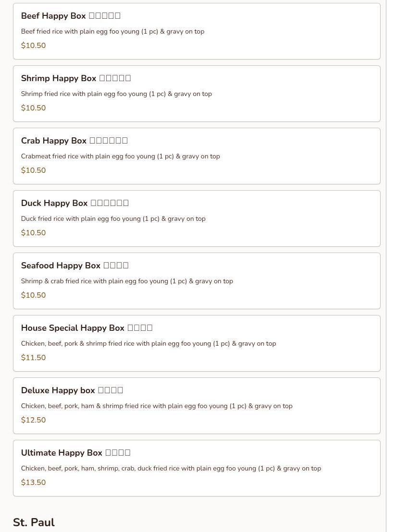Click the page's vertical scrollbar track
The width and height of the screenshot is (396, 532).
point(391,266)
